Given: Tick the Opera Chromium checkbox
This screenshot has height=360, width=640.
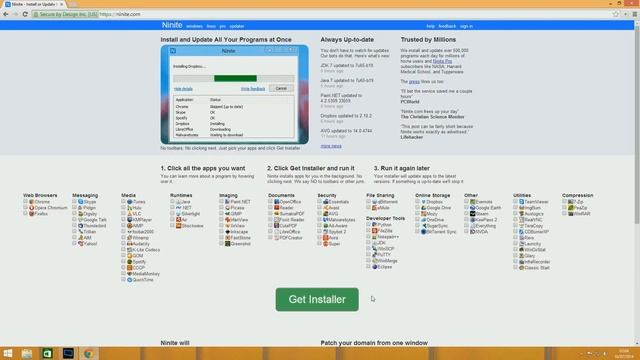Looking at the screenshot, I should (25, 207).
